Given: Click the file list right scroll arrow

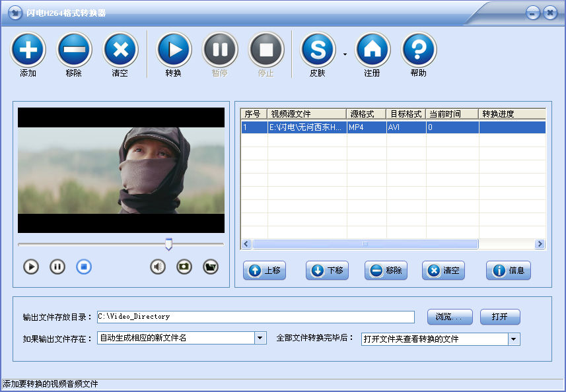Looking at the screenshot, I should pyautogui.click(x=540, y=244).
